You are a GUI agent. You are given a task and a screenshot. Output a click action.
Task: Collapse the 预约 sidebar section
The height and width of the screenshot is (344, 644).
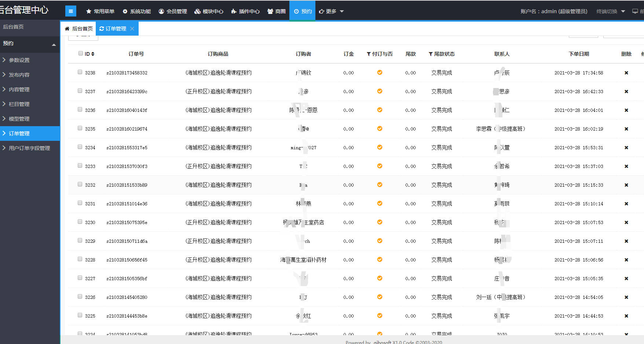54,44
